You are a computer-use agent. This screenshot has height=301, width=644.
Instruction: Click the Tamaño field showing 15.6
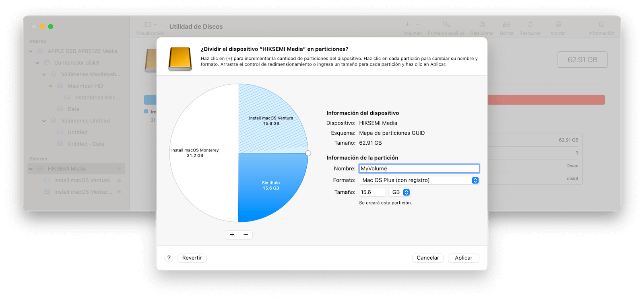(x=372, y=192)
